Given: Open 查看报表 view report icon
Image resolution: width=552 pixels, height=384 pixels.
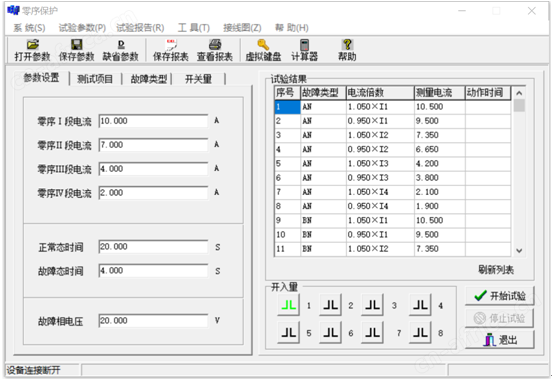Looking at the screenshot, I should tap(215, 50).
